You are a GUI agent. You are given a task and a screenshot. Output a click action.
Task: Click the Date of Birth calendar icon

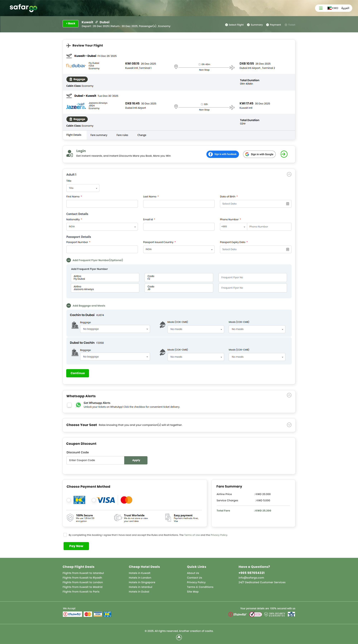(x=287, y=204)
